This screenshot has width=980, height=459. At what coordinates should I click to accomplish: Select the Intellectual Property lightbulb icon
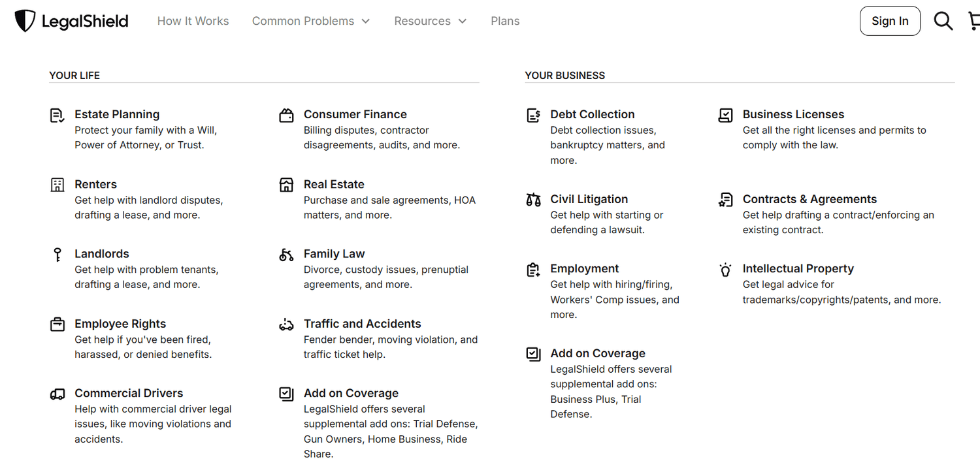725,269
